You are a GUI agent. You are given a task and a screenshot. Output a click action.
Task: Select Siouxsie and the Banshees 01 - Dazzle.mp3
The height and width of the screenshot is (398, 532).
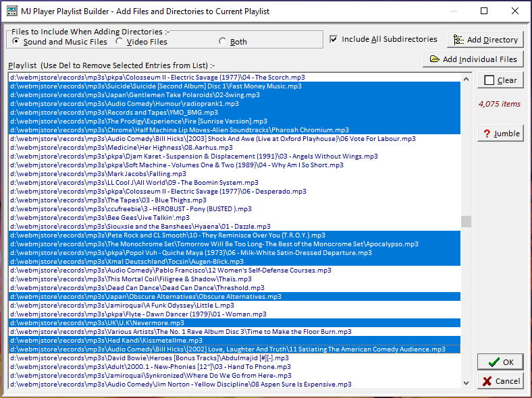click(234, 227)
